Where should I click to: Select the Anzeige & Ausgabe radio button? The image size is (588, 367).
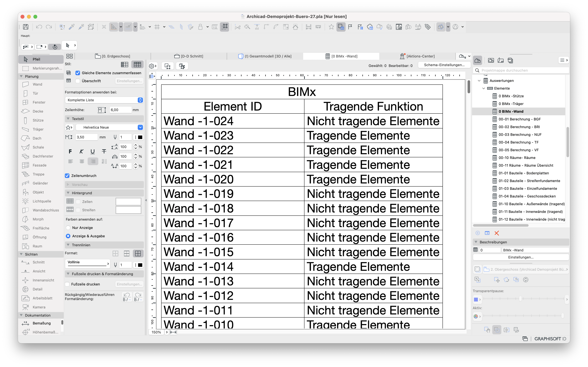68,236
